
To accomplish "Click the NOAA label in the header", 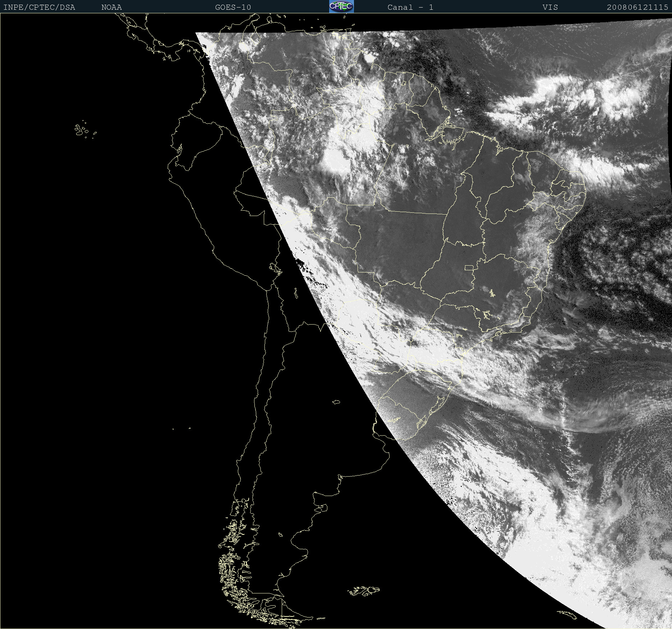I will point(111,7).
